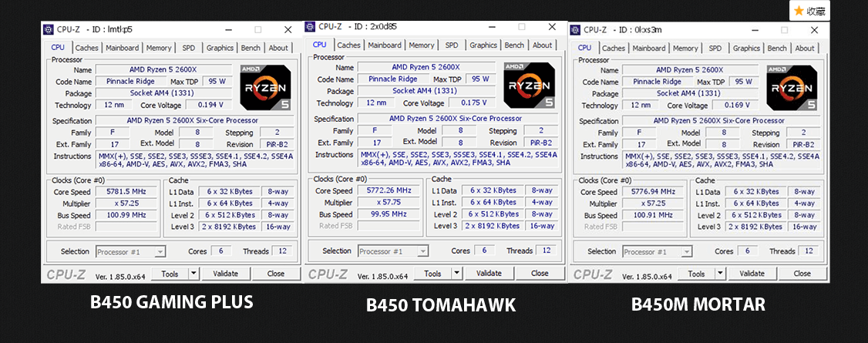
Task: Open Caches tab in MORTAR window
Action: [614, 49]
